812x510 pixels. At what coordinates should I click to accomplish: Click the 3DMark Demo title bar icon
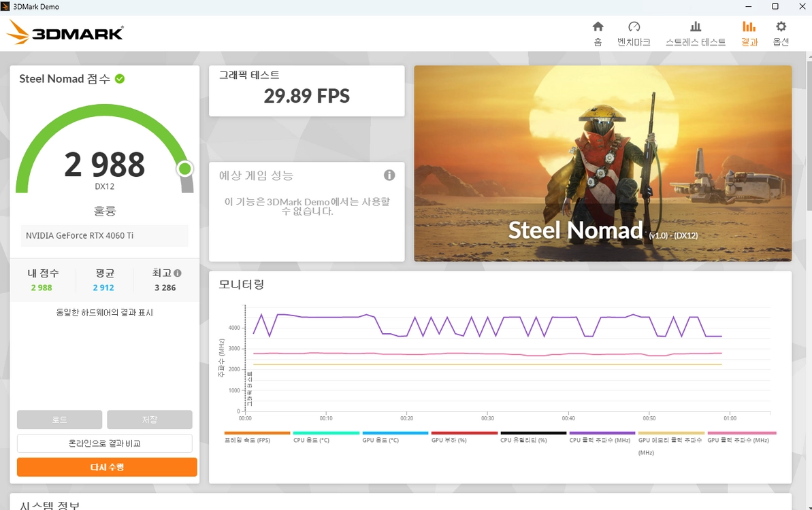(5, 6)
